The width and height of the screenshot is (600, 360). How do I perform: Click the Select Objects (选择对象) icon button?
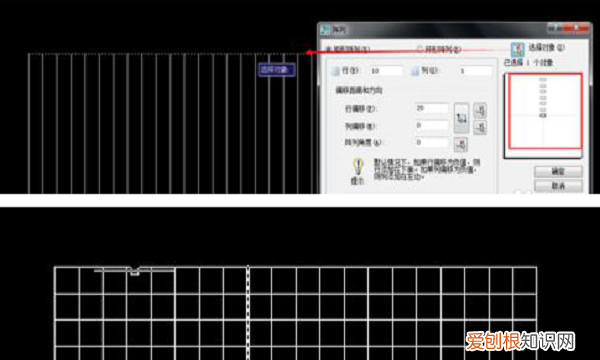[x=517, y=49]
